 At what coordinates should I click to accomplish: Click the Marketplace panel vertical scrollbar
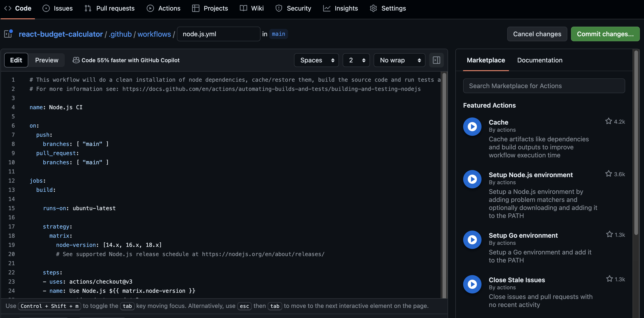pos(636,142)
